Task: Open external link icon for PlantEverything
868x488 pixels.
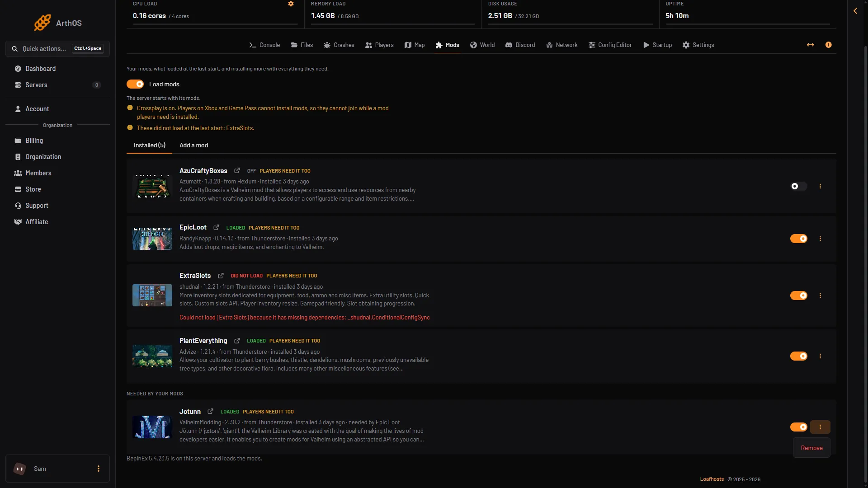Action: [x=237, y=341]
